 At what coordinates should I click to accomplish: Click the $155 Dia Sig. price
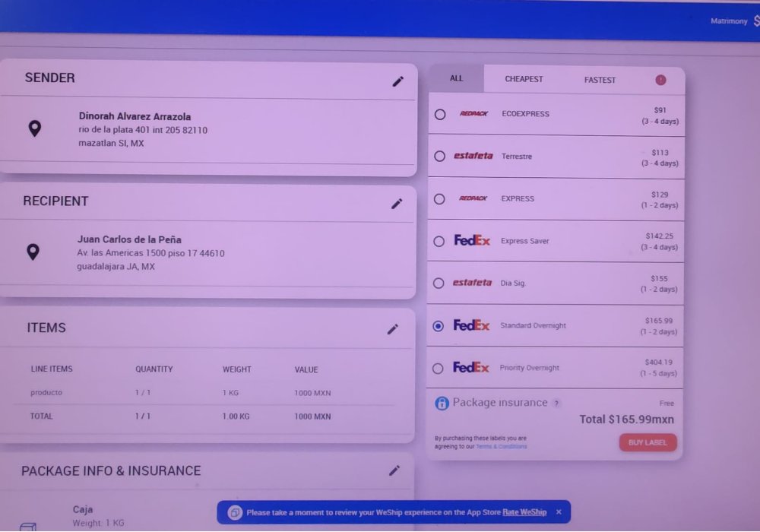pos(659,278)
